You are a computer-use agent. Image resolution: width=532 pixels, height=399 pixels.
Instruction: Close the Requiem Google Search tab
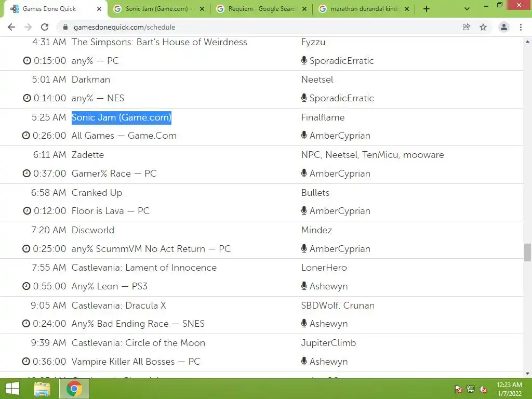click(304, 9)
